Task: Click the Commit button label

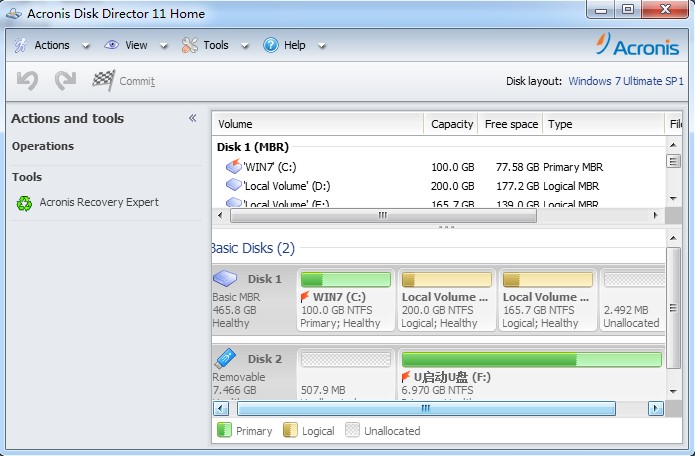Action: pos(137,82)
